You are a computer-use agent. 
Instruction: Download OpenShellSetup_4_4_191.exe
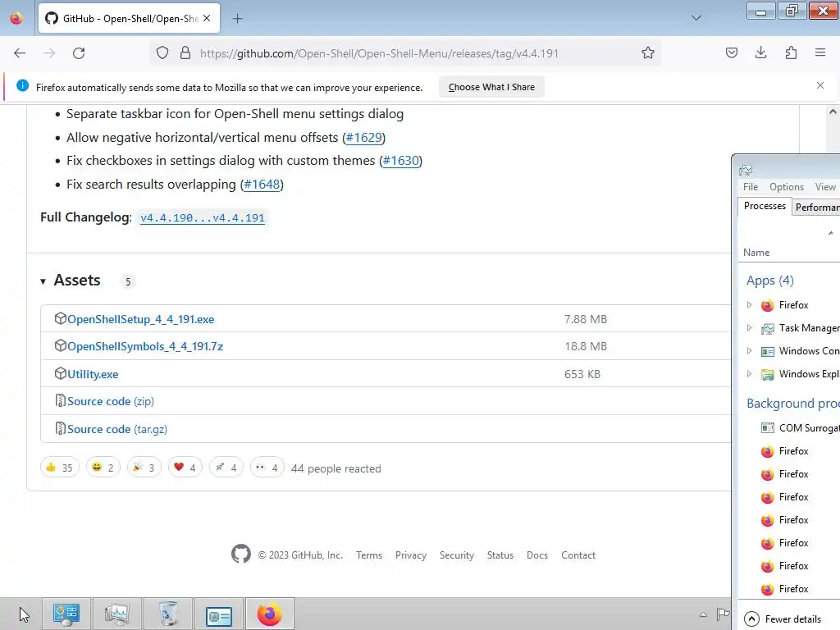click(x=140, y=319)
